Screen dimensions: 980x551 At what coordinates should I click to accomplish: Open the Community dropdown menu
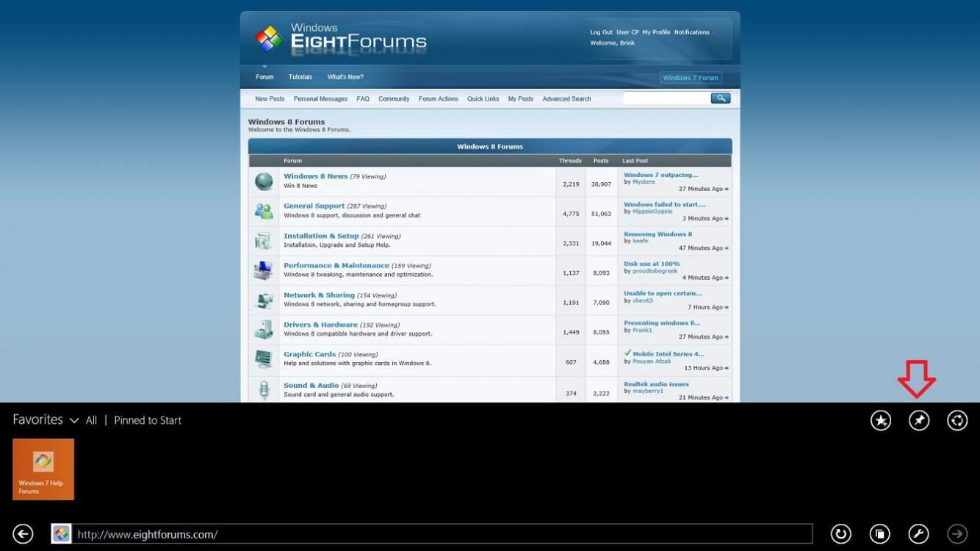[394, 99]
